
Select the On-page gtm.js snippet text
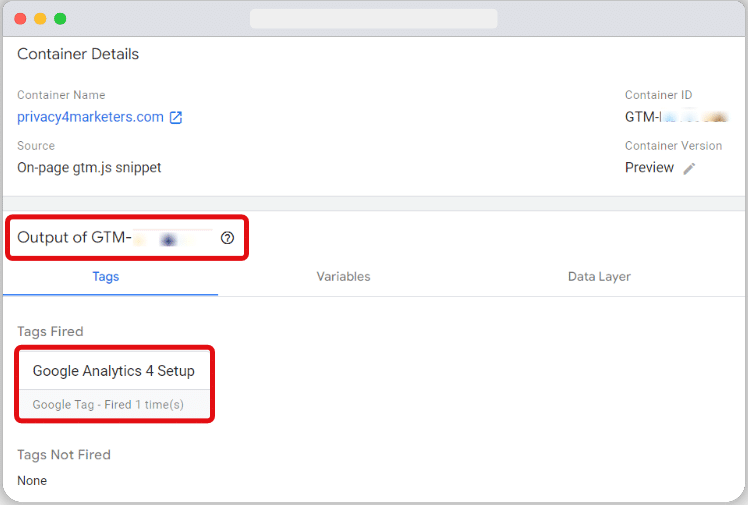(89, 168)
